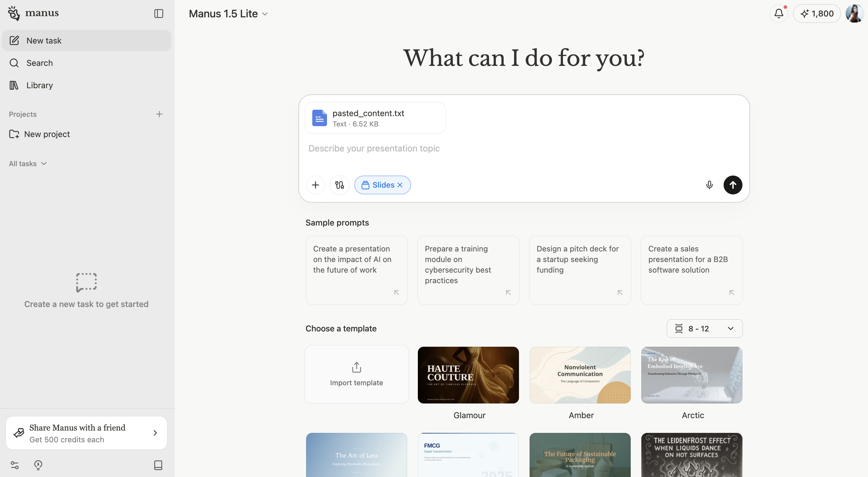Open the Share Manus with a friend card
868x477 pixels.
tap(87, 433)
